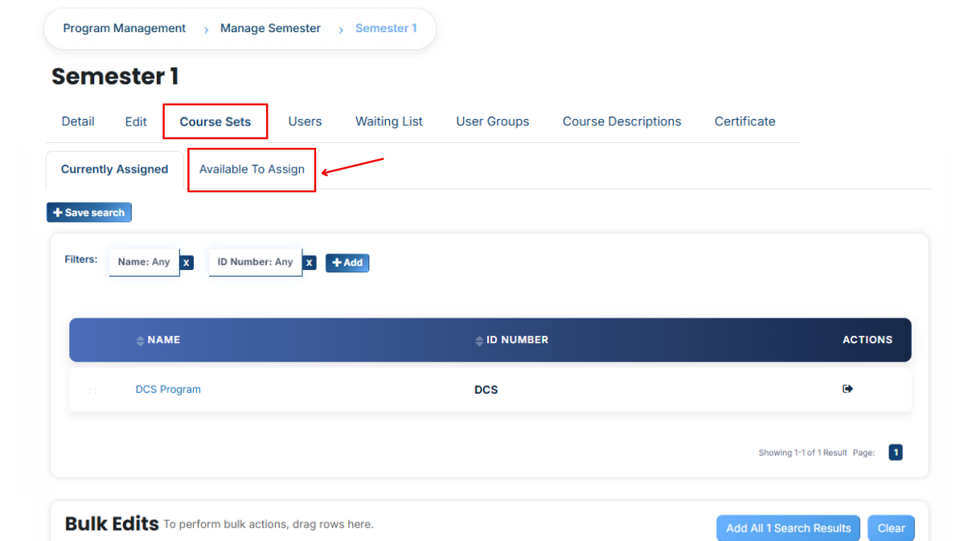Remove the ID Number: Any filter
The height and width of the screenshot is (541, 980).
(310, 262)
